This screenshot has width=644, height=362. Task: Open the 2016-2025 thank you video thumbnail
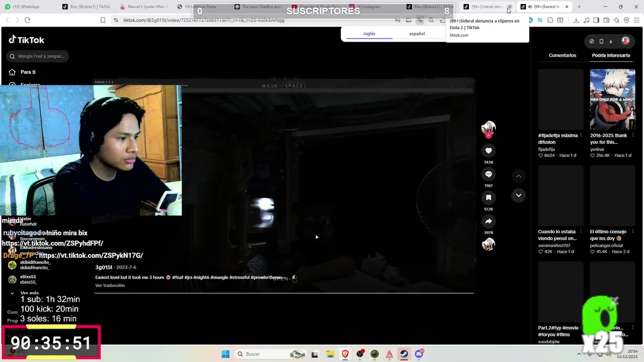pos(613,100)
